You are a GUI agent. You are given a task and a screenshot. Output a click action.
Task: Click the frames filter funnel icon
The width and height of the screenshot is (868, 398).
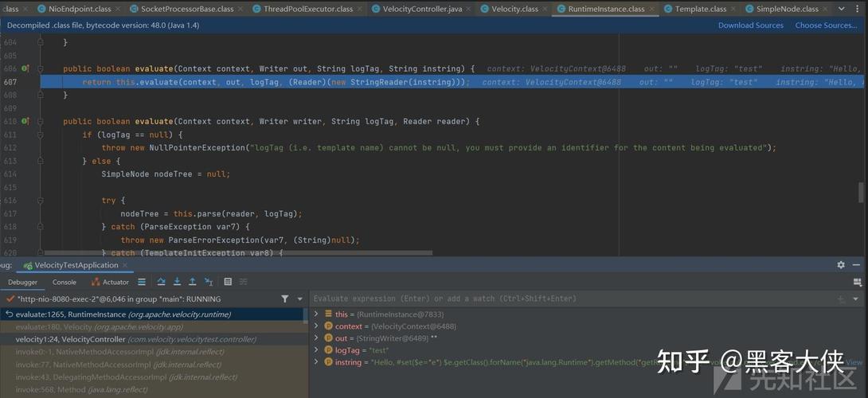point(284,299)
